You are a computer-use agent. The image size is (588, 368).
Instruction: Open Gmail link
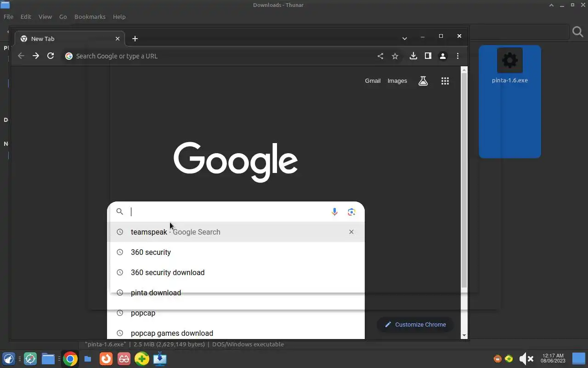[x=373, y=80]
